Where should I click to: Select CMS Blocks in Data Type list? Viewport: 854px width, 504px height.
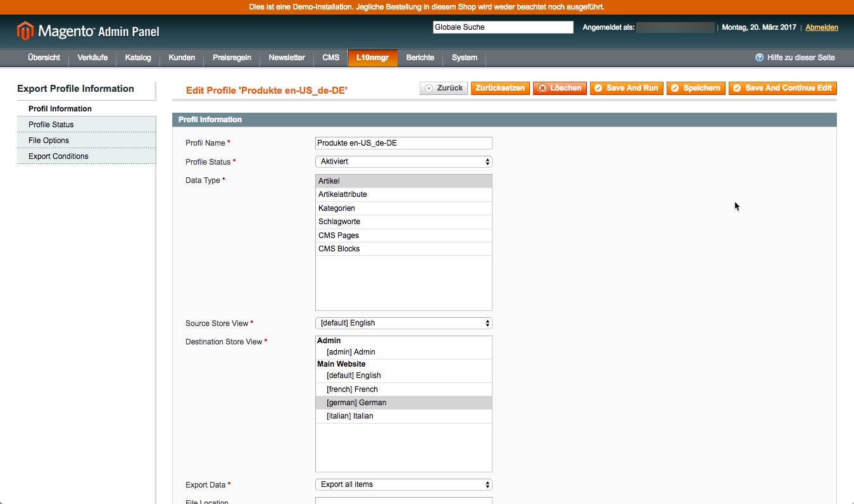(x=404, y=249)
